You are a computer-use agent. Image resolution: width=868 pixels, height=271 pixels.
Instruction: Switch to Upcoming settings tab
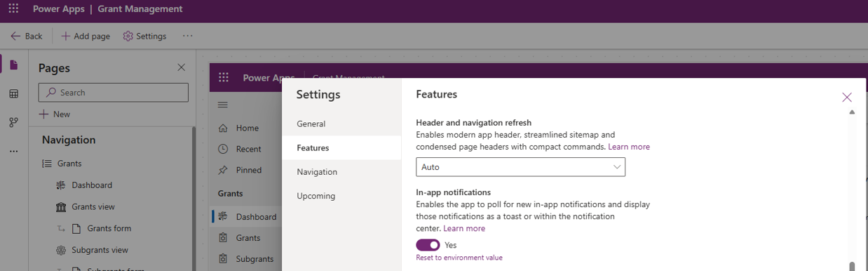[x=341, y=196]
